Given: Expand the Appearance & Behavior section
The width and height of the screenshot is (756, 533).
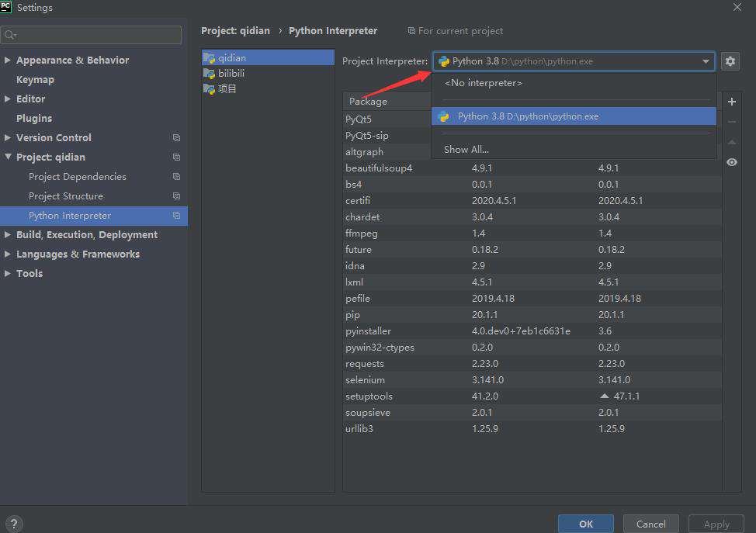Looking at the screenshot, I should [x=8, y=61].
